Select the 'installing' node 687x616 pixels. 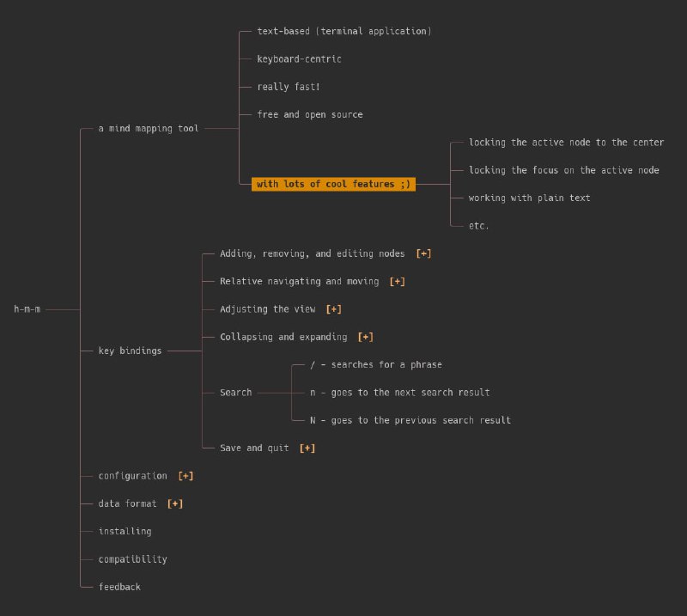(x=125, y=531)
